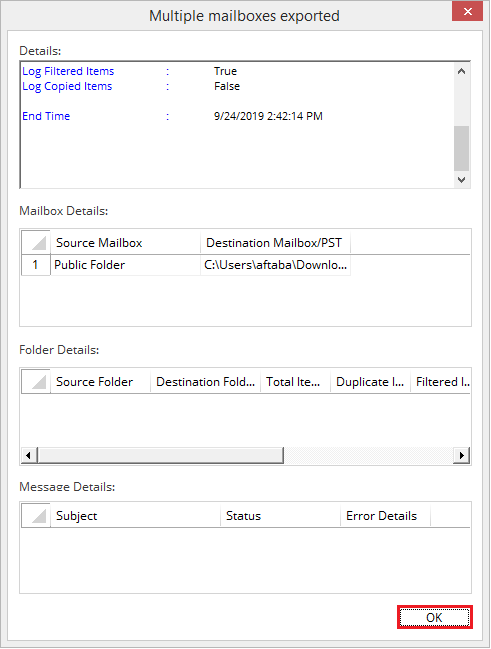Click Details scrollbar up arrow
Screen dimensions: 491x649
[x=462, y=71]
